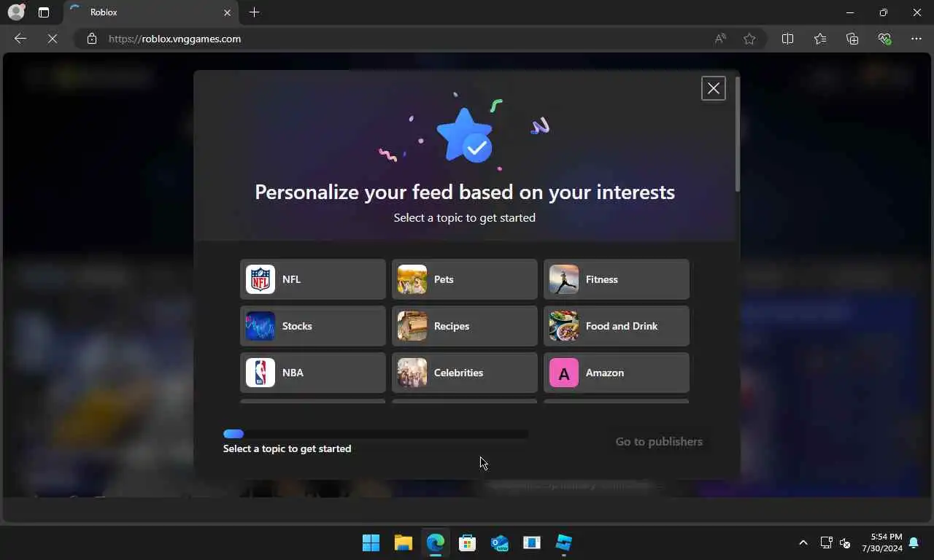This screenshot has height=560, width=934.
Task: Select the Food and Drink topic
Action: point(616,326)
